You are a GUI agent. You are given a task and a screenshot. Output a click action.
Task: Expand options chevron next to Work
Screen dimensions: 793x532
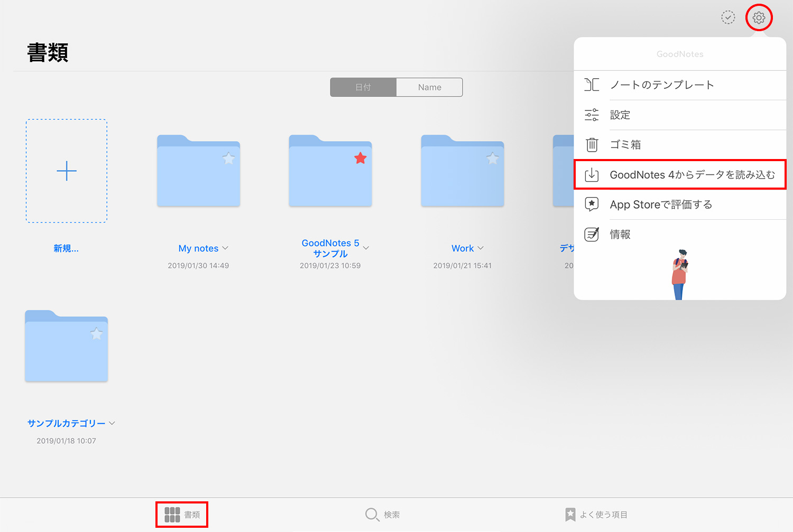pyautogui.click(x=481, y=248)
